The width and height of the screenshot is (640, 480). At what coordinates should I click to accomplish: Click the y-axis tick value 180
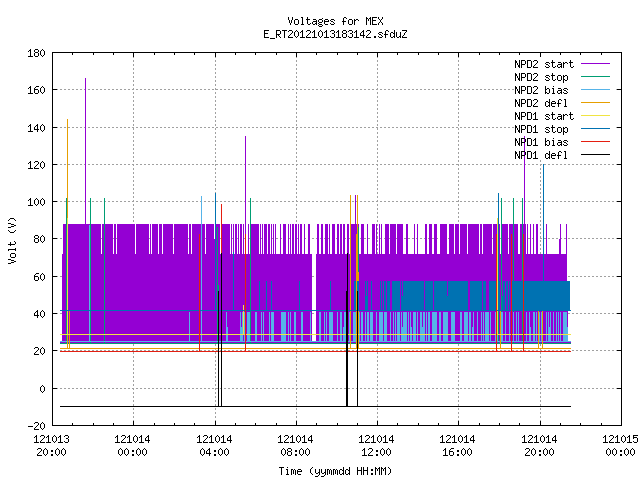click(36, 53)
